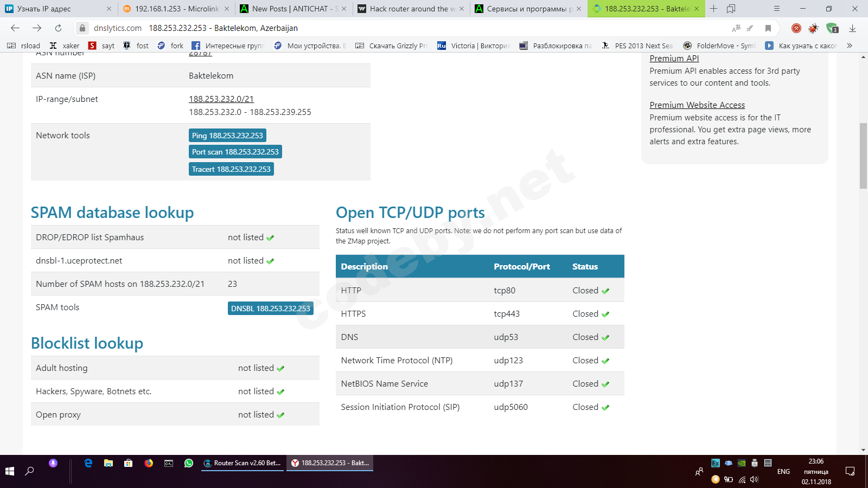Viewport: 868px width, 488px height.
Task: Select the 'udp5060' port cell
Action: (510, 407)
